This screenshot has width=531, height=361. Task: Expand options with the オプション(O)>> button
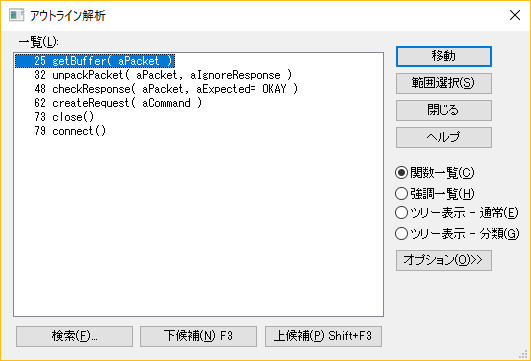(x=444, y=260)
